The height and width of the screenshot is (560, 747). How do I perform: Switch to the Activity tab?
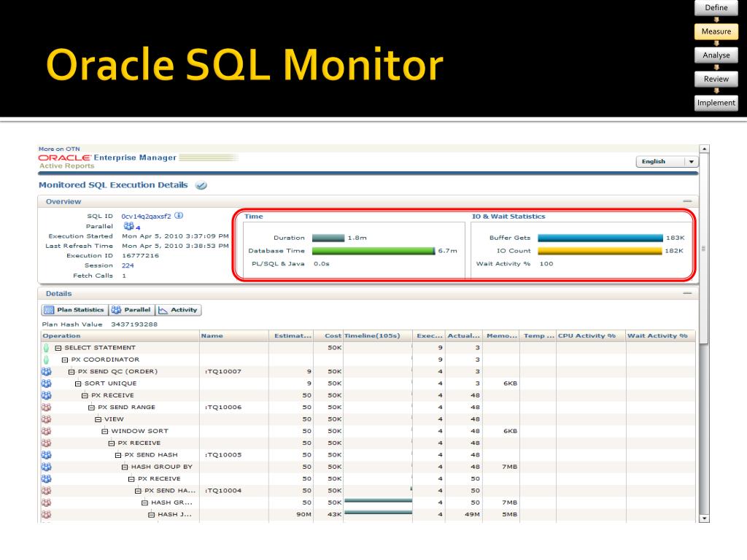click(x=179, y=310)
